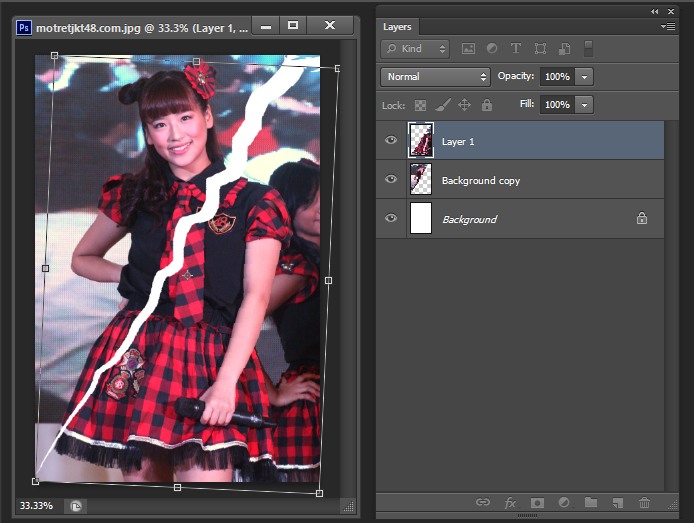Open the Opacity slider dropdown arrow

pos(584,77)
